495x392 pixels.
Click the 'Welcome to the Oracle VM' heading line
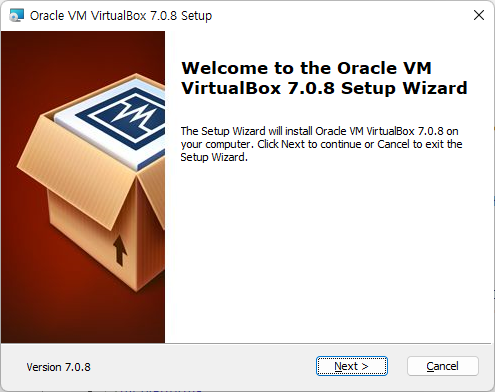point(306,68)
